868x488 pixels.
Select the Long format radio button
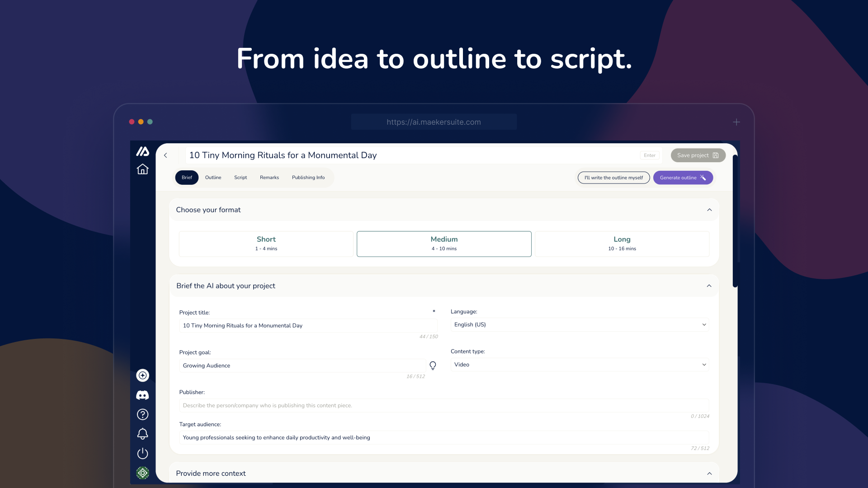point(622,243)
